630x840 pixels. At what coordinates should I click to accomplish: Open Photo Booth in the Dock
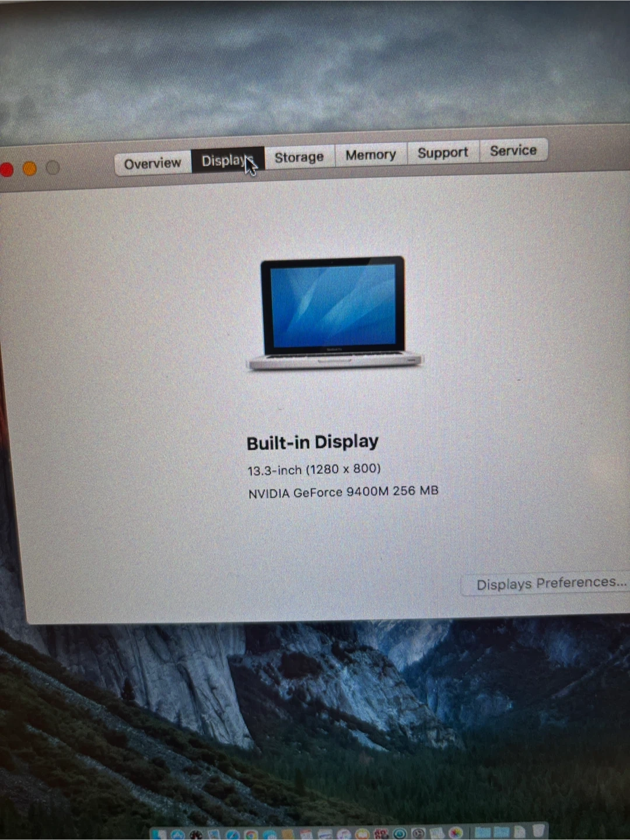coord(381,834)
